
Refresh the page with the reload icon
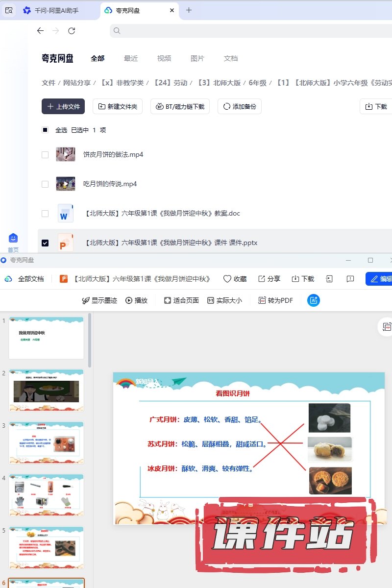click(72, 31)
